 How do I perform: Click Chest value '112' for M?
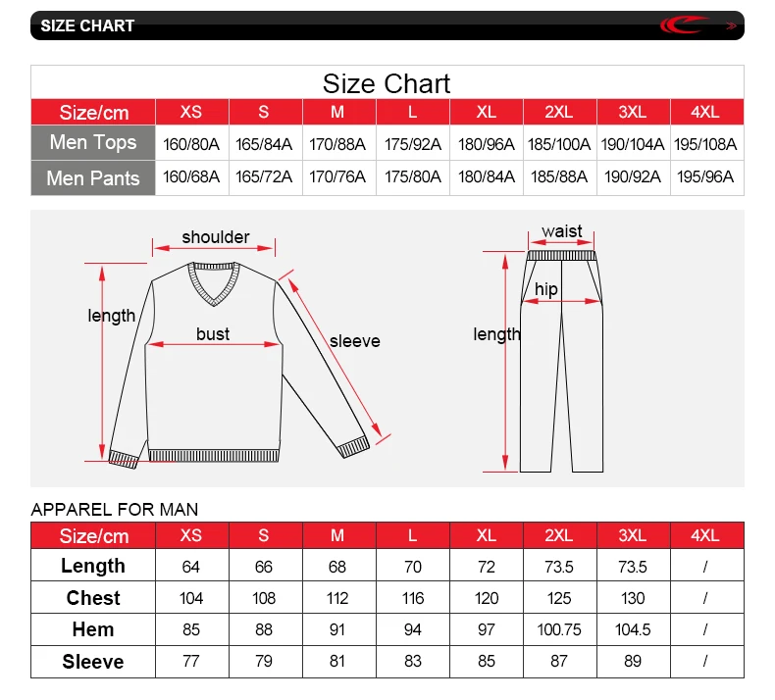(337, 598)
